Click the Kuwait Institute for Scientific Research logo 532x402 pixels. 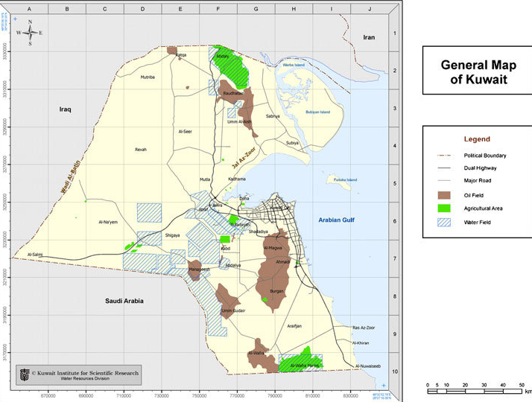(25, 374)
